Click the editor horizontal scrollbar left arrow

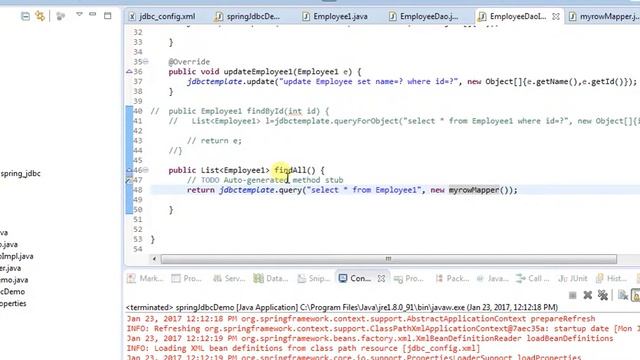154,259
